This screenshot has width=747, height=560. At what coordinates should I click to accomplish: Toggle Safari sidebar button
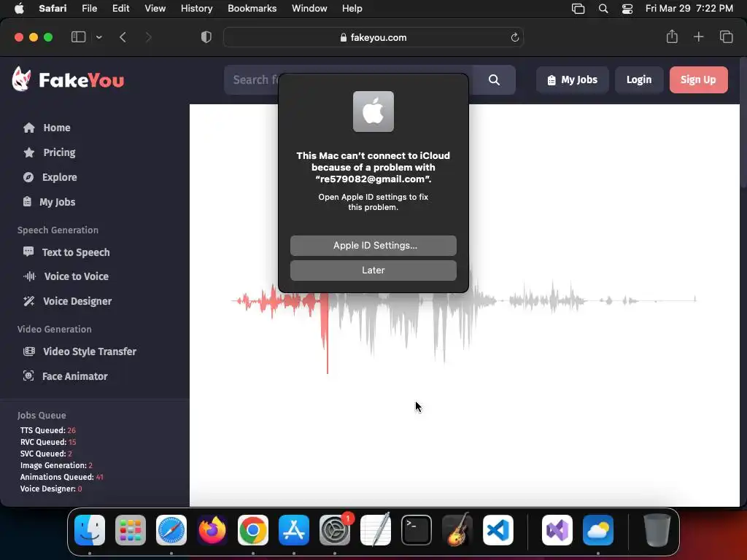tap(78, 37)
